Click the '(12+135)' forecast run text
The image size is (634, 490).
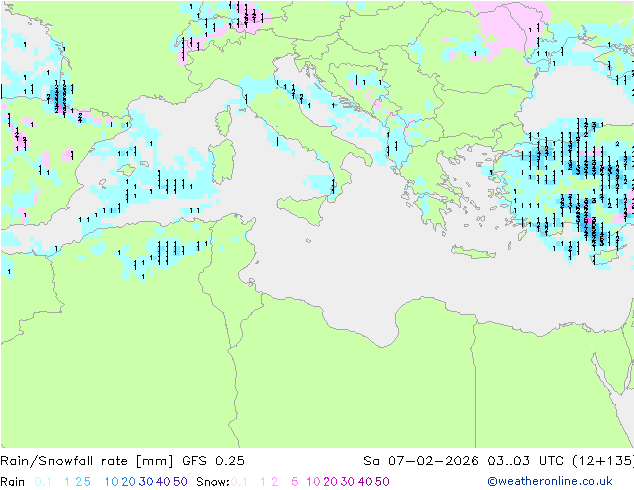[603, 461]
